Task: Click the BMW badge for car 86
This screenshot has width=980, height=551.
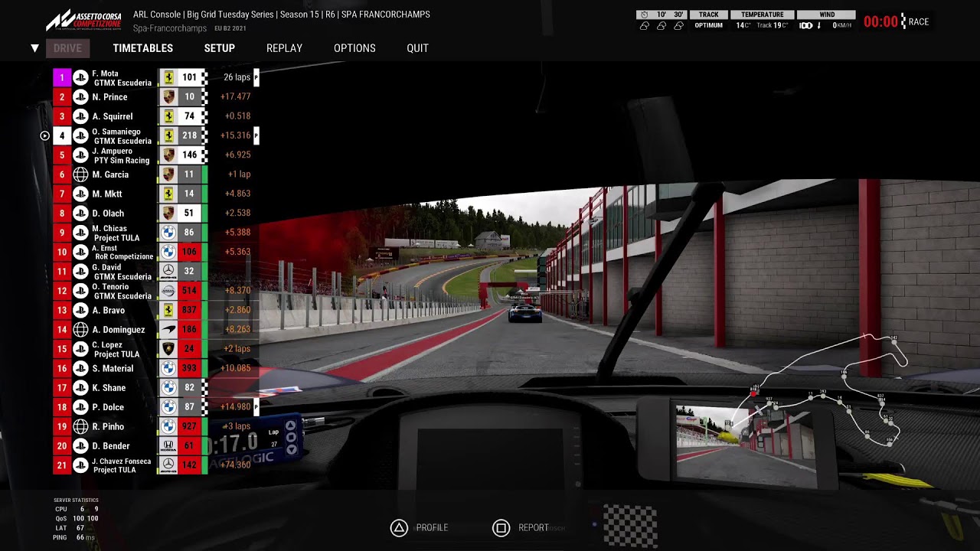Action: [168, 233]
